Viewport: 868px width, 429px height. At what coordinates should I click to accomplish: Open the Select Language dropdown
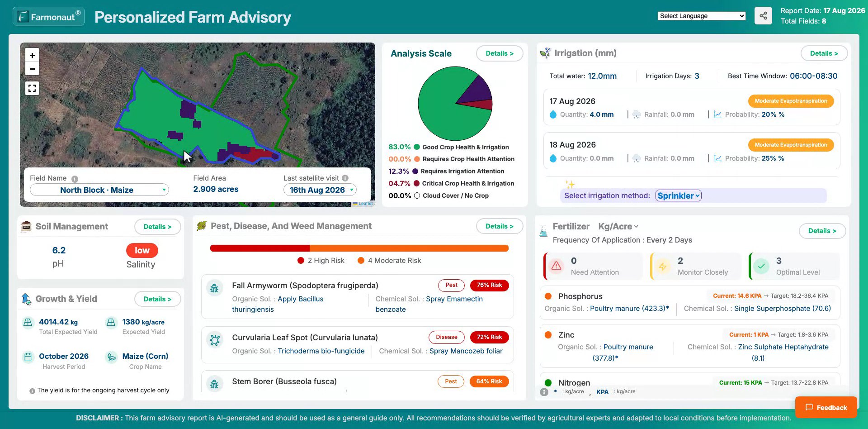[x=702, y=16]
